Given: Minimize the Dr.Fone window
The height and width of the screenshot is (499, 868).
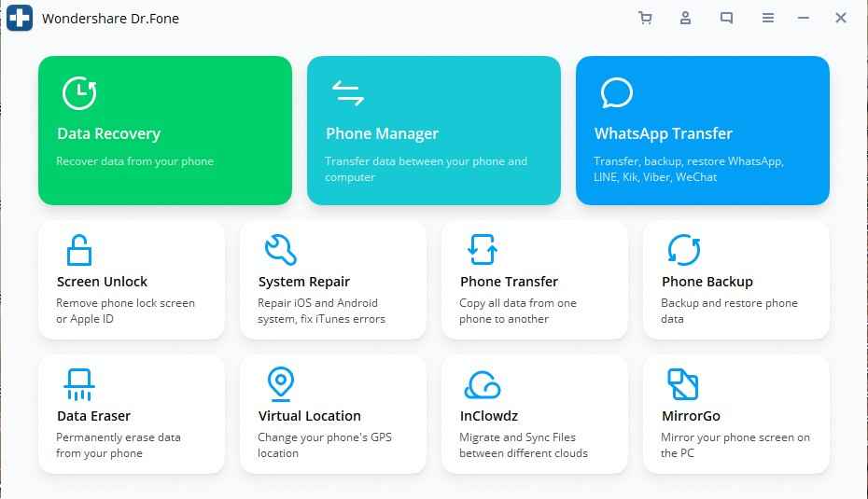Looking at the screenshot, I should click(x=804, y=18).
